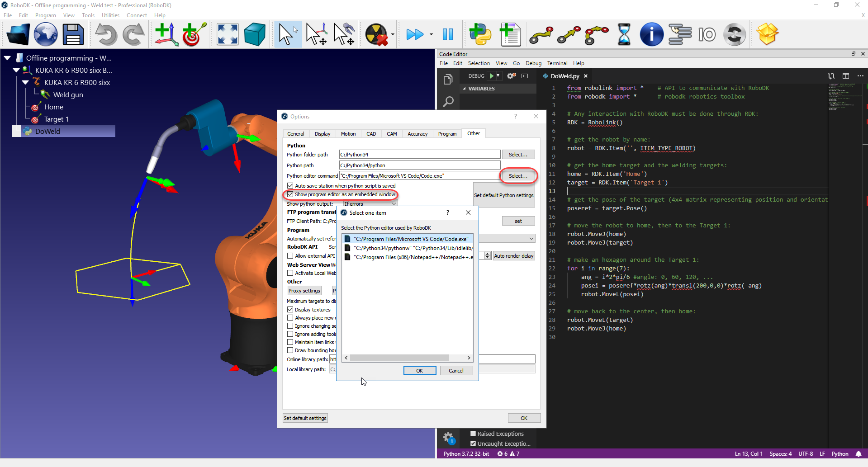Toggle collision check radiation icon
The width and height of the screenshot is (868, 467).
pyautogui.click(x=377, y=34)
